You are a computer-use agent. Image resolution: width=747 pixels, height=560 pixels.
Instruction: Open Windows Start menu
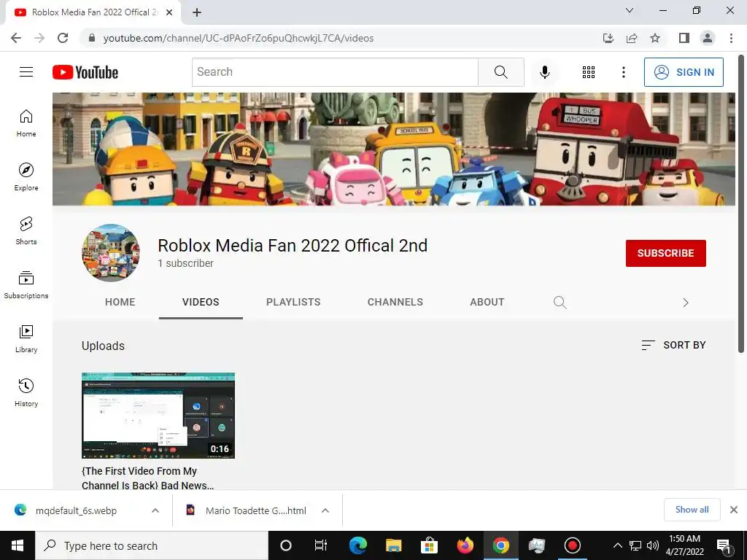18,545
